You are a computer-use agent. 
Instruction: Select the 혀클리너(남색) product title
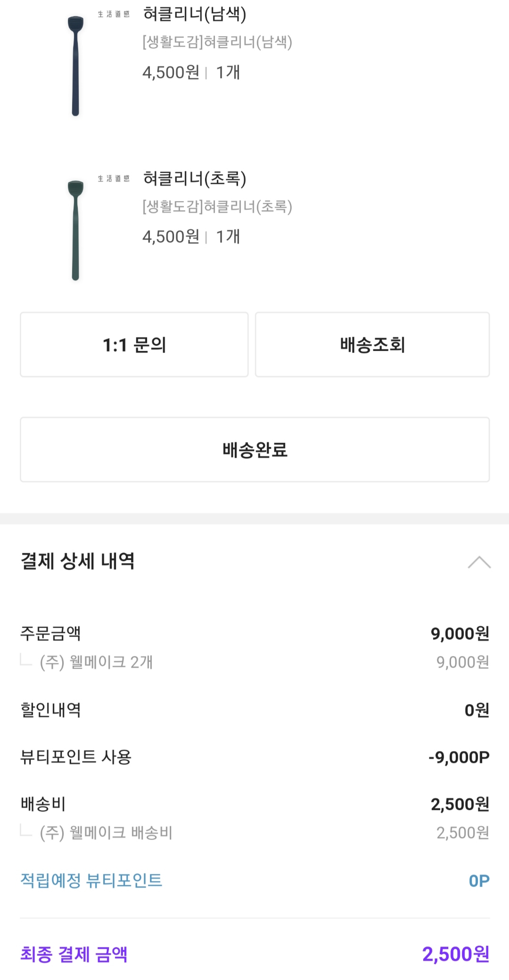195,15
